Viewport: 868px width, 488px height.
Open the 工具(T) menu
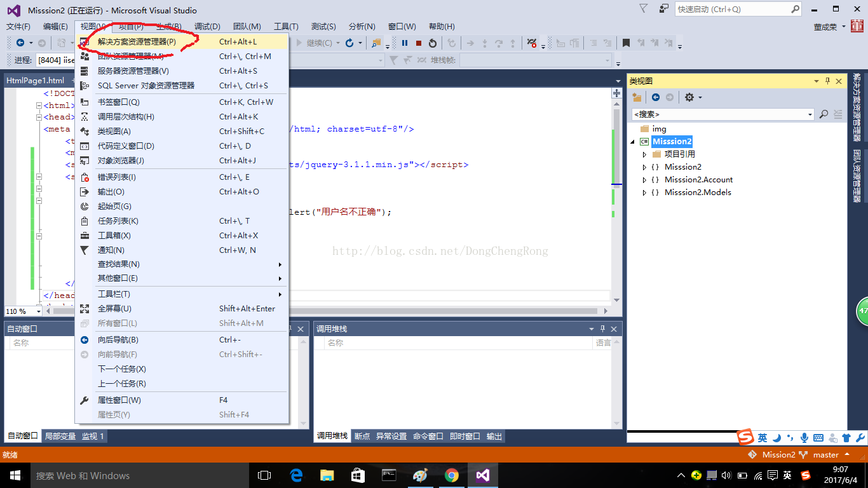point(286,26)
